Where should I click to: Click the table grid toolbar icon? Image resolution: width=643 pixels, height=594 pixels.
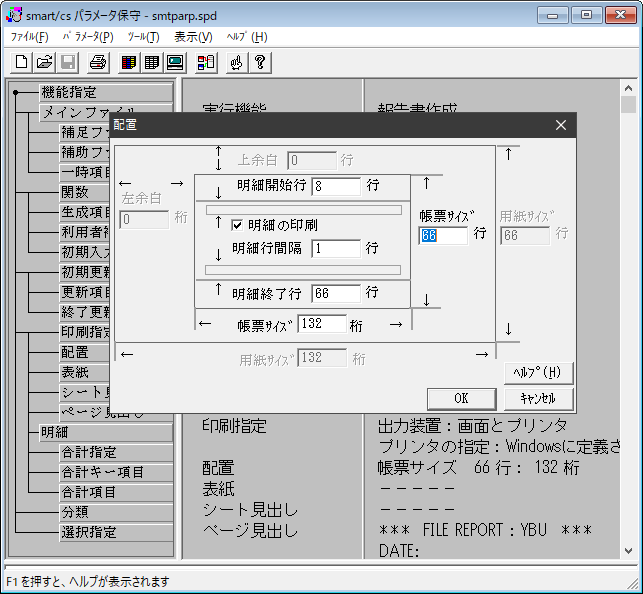[x=151, y=63]
